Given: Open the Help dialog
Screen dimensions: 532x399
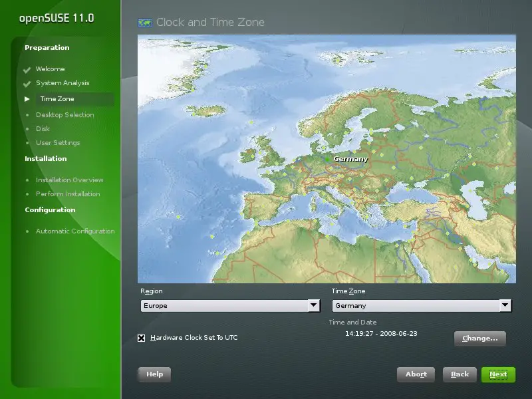Looking at the screenshot, I should (x=154, y=374).
